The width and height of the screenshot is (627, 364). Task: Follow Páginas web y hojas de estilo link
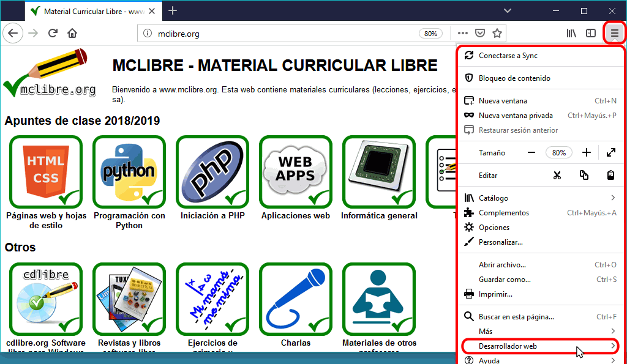click(46, 221)
